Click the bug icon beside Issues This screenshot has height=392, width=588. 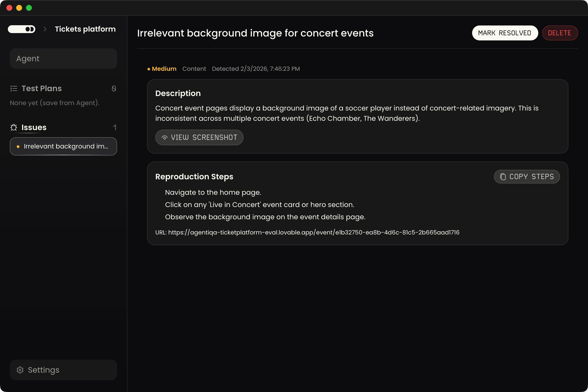[x=14, y=127]
